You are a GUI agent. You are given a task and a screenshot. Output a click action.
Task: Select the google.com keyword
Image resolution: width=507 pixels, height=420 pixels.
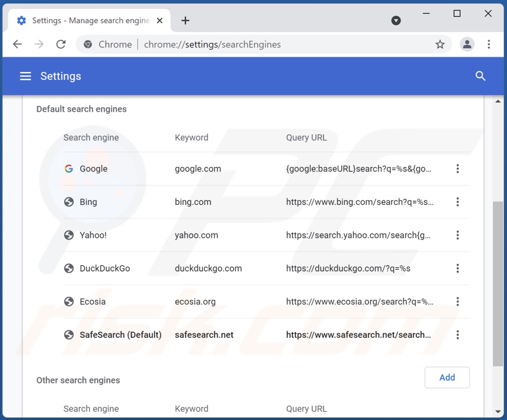point(198,169)
